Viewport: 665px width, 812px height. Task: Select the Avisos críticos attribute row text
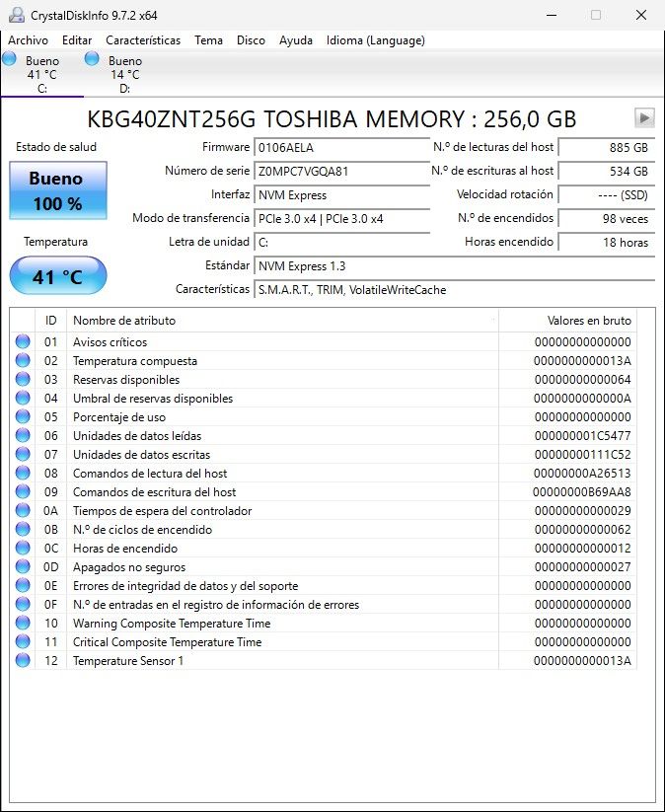tap(110, 341)
